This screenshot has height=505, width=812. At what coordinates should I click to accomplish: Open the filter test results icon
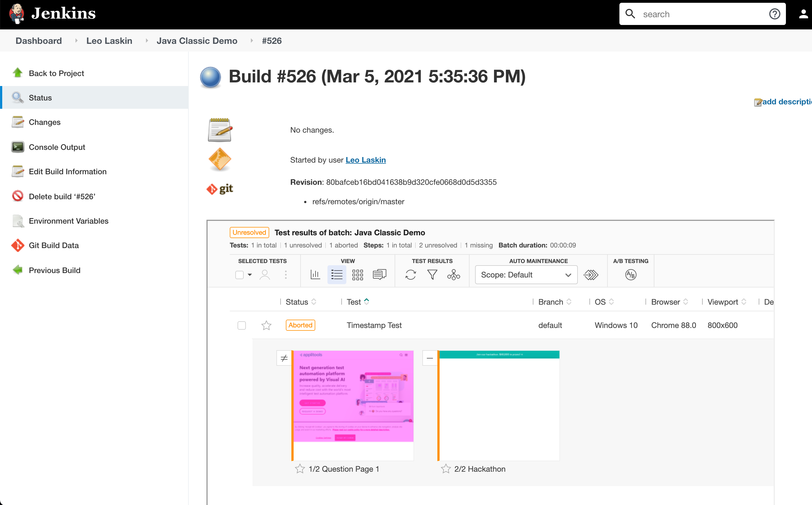(x=432, y=275)
